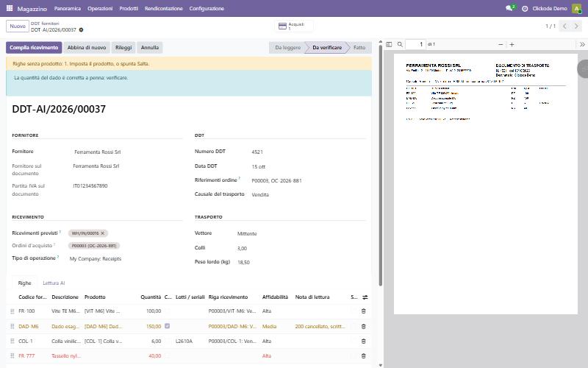Open Operazioni menu

click(100, 8)
